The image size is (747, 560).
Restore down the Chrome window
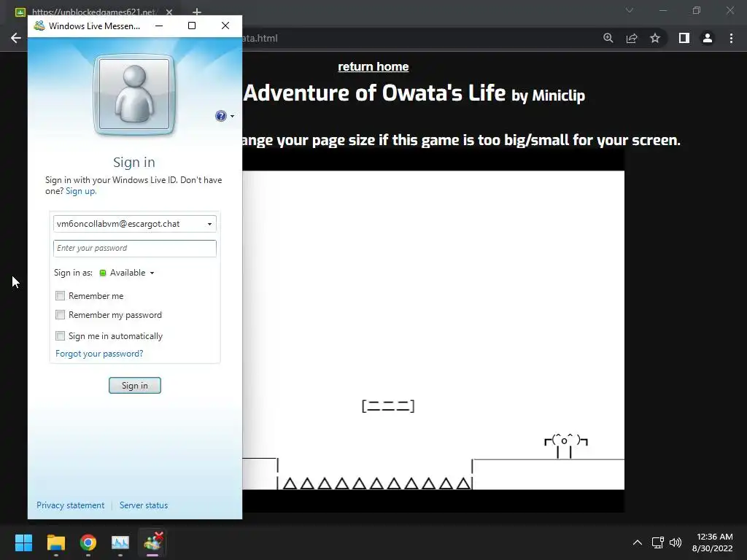[697, 10]
